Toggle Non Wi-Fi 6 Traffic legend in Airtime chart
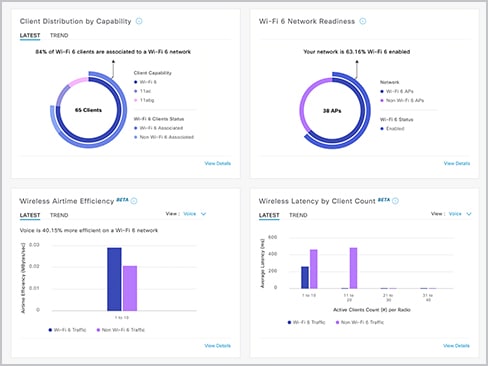The width and height of the screenshot is (488, 366). (x=121, y=330)
